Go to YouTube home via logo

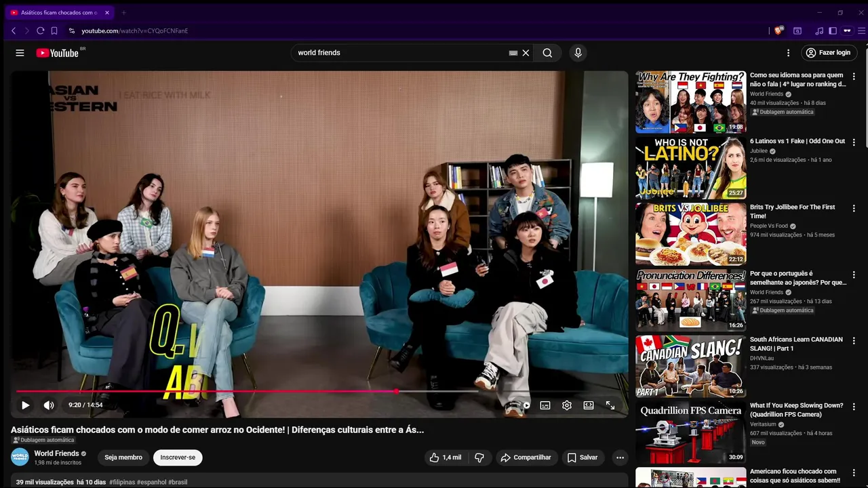point(58,53)
